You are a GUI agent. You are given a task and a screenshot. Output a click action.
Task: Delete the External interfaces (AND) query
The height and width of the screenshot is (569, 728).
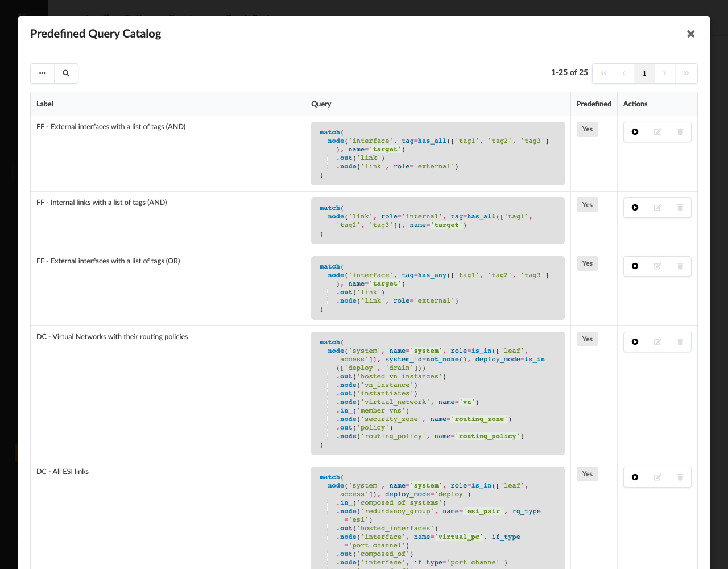coord(680,132)
